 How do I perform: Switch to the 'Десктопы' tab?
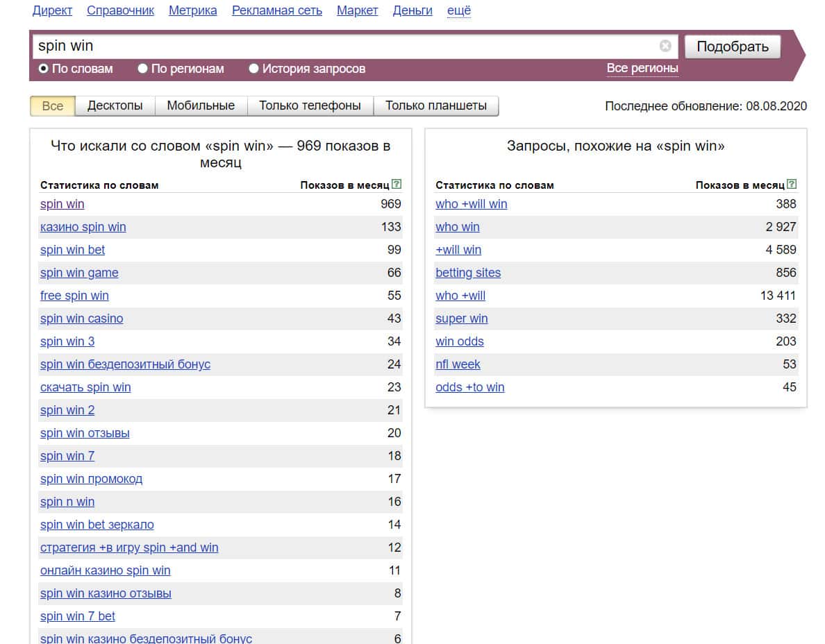pos(115,105)
